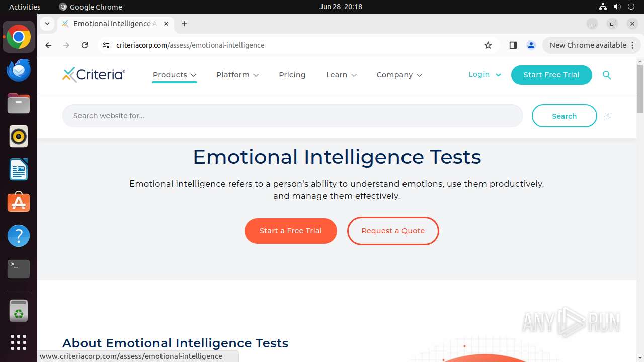The height and width of the screenshot is (362, 644).
Task: Open the Criteria logo homepage link
Action: coord(94,75)
